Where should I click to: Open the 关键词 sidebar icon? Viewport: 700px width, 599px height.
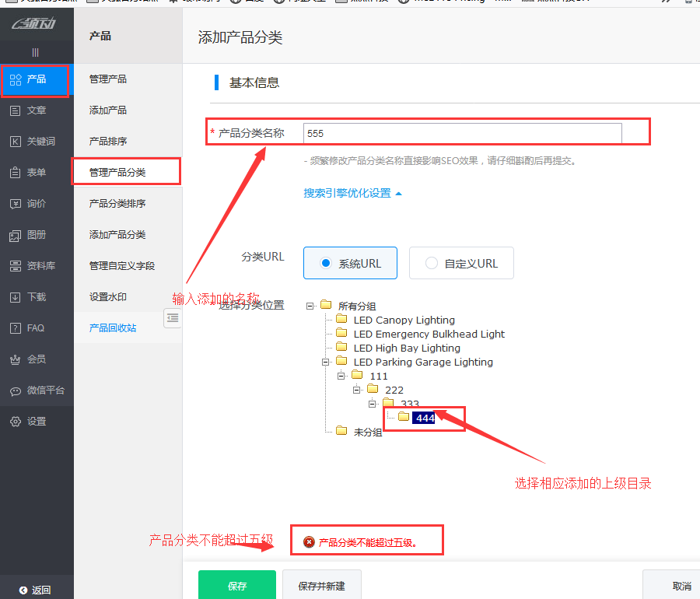coord(16,142)
